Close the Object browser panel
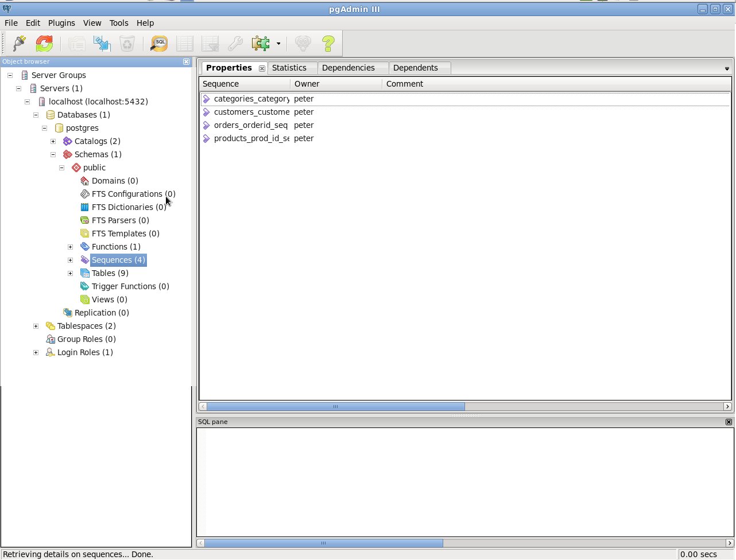736x560 pixels. point(186,61)
